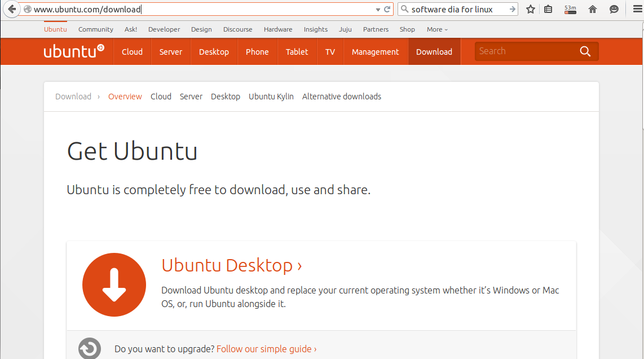Viewport: 644px width, 359px height.
Task: Click the Ubuntu Desktop download link
Action: 228,265
